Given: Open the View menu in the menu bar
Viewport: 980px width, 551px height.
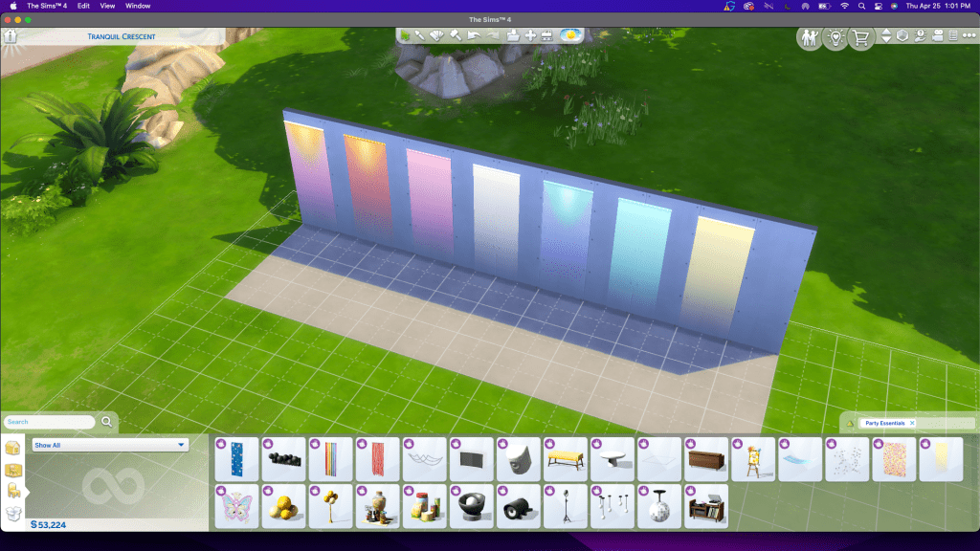Looking at the screenshot, I should [x=108, y=6].
